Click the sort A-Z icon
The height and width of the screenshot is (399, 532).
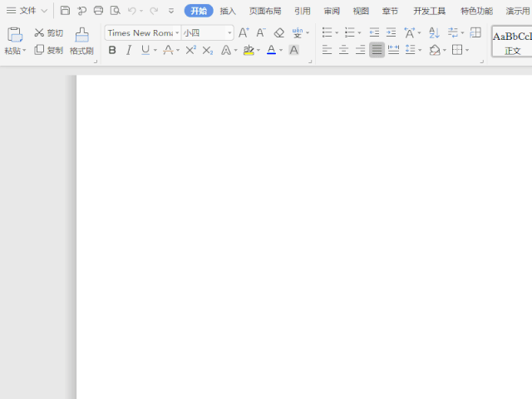click(x=433, y=32)
